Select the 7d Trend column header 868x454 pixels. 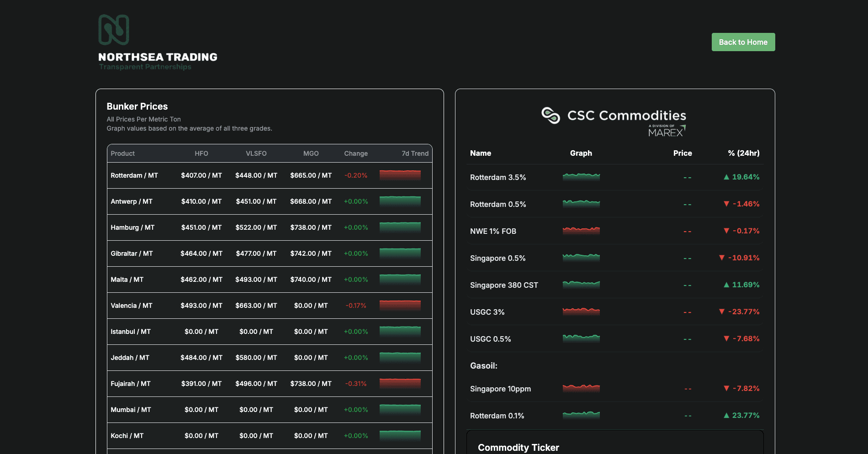(415, 153)
